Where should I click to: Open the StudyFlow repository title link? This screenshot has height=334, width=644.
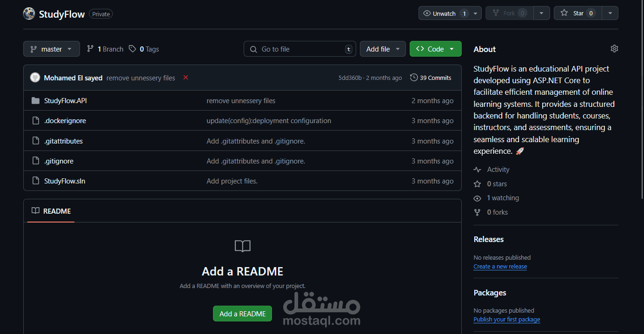click(x=62, y=14)
